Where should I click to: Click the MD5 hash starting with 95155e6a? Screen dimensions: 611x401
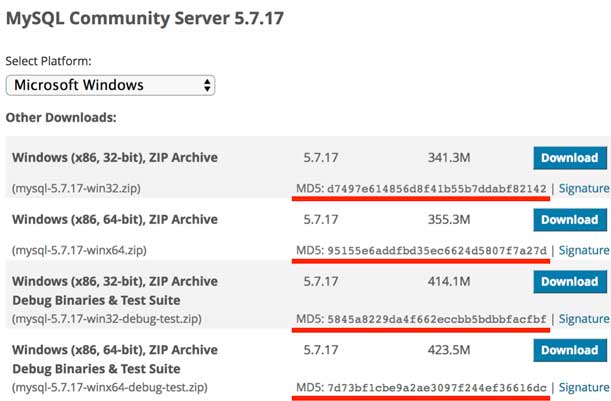pyautogui.click(x=436, y=250)
